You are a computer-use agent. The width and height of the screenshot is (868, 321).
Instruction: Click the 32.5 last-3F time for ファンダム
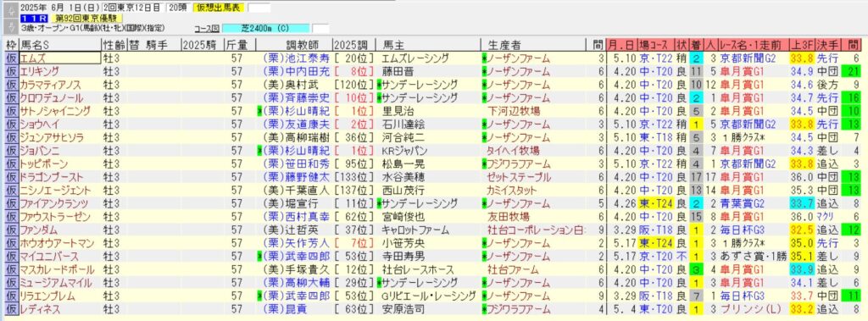point(802,230)
